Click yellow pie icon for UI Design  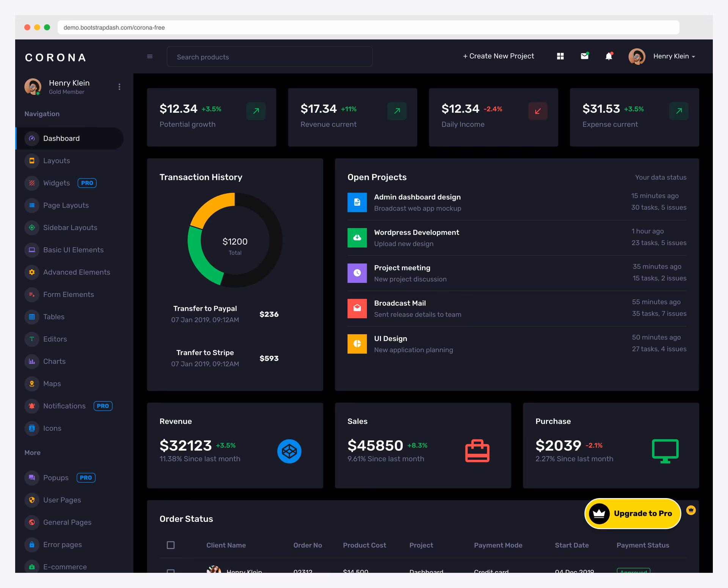(357, 344)
